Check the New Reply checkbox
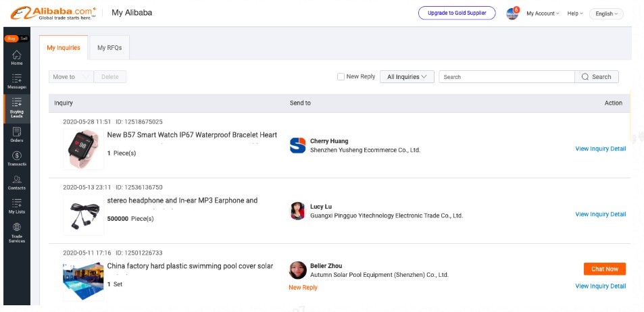 341,77
